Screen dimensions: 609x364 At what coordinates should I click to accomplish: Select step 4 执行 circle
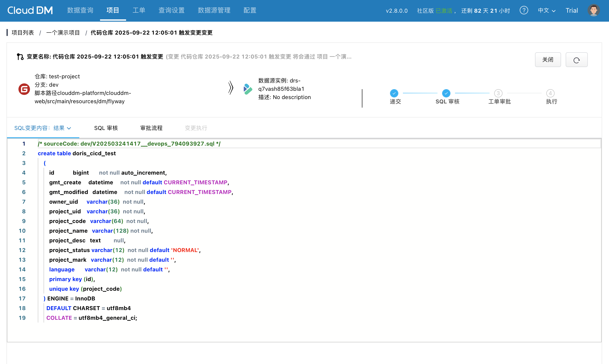550,93
